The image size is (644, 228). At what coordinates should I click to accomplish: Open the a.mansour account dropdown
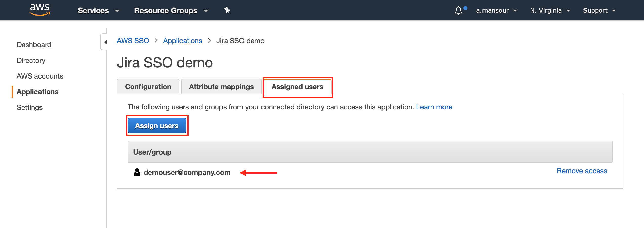tap(496, 10)
